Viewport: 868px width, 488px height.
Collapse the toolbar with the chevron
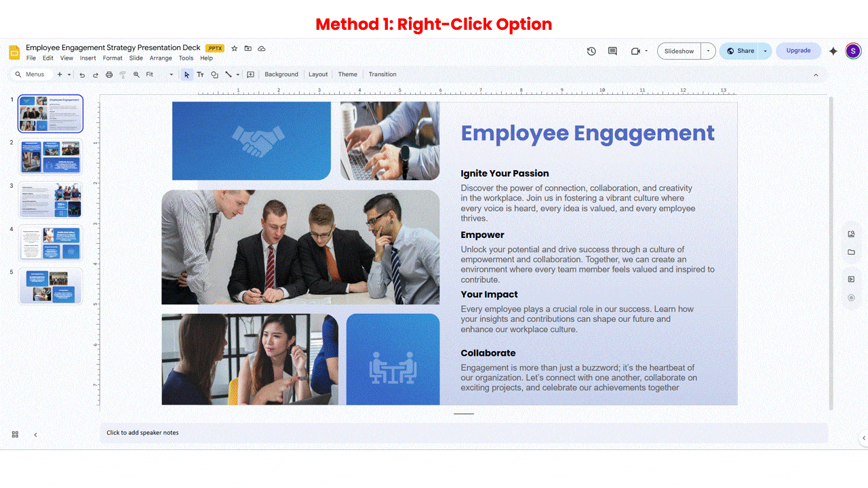(x=816, y=75)
